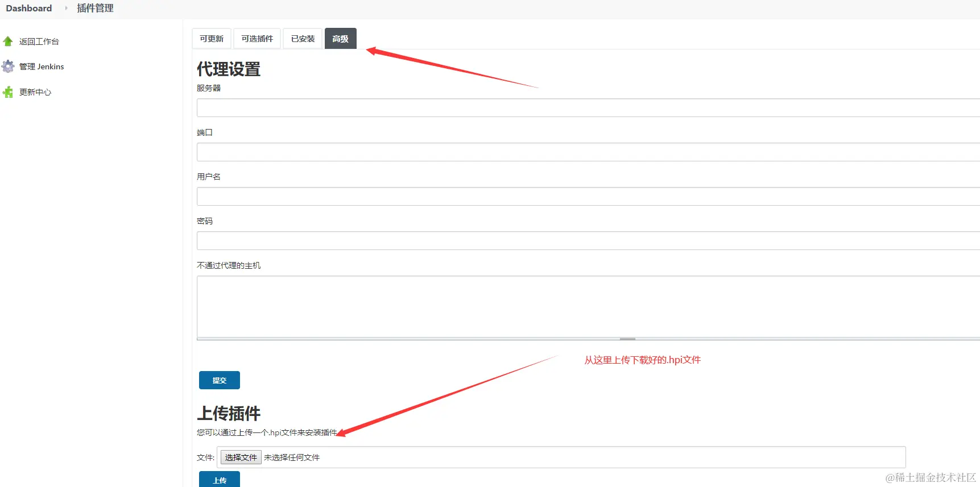Screen dimensions: 980x487
Task: Click into the 用户名 text field
Action: tap(588, 197)
